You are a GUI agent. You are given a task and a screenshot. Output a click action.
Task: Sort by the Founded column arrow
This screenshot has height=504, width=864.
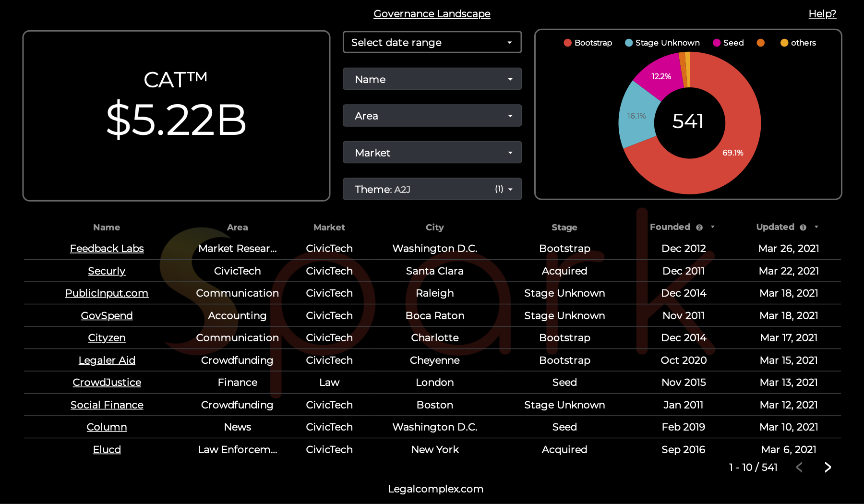pyautogui.click(x=713, y=227)
